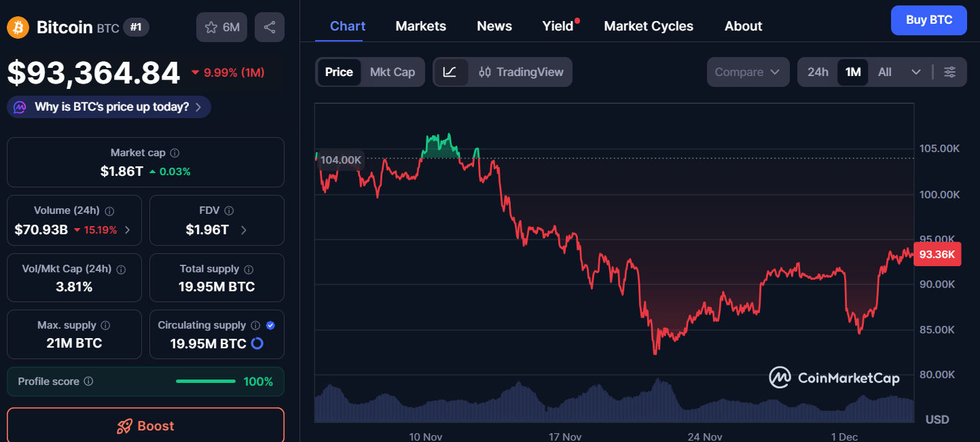Screen dimensions: 980x442
Task: Open the Markets tab
Action: [420, 26]
